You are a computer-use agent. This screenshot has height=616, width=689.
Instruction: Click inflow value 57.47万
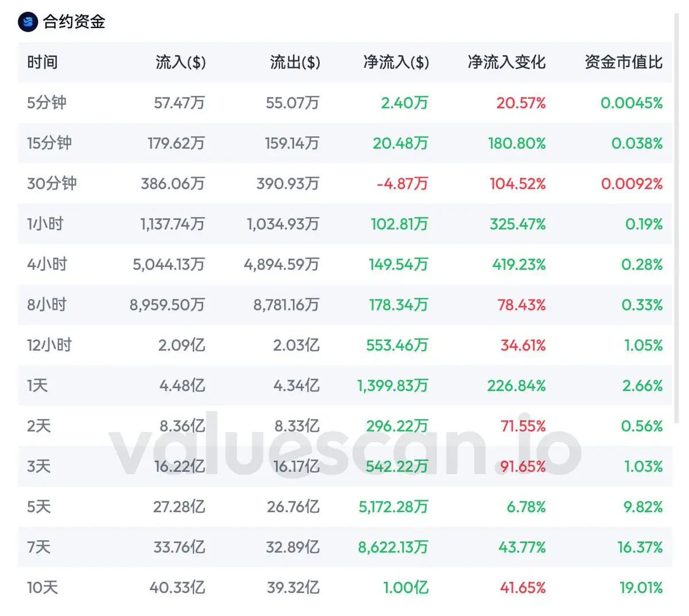tap(179, 103)
